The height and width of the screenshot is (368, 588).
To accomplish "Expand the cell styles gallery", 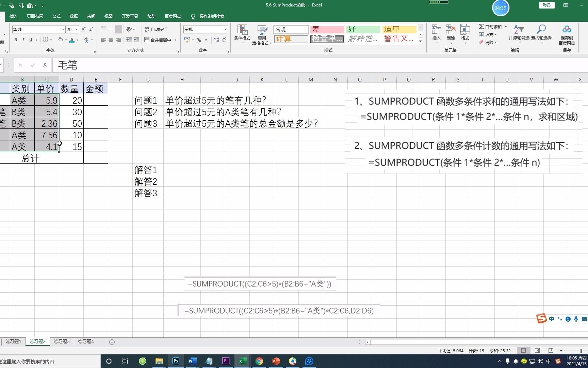I will coord(420,42).
